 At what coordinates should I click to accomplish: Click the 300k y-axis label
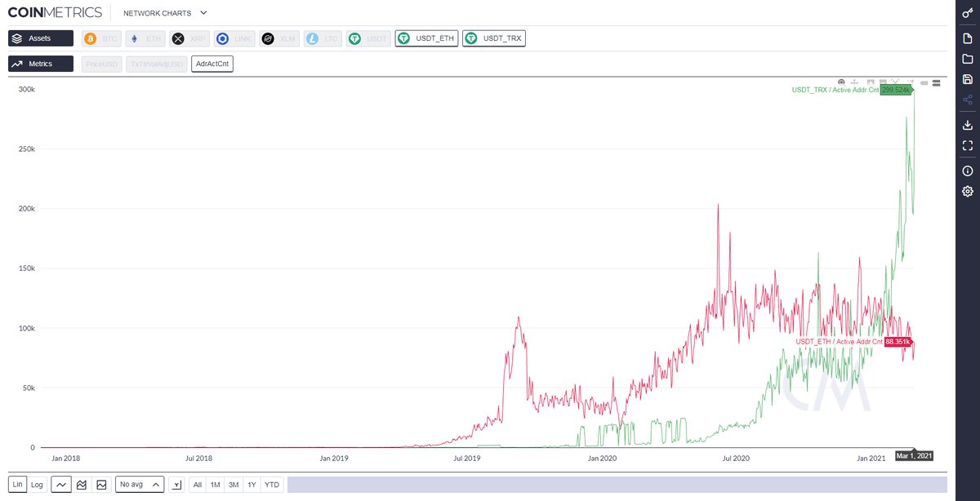click(26, 89)
